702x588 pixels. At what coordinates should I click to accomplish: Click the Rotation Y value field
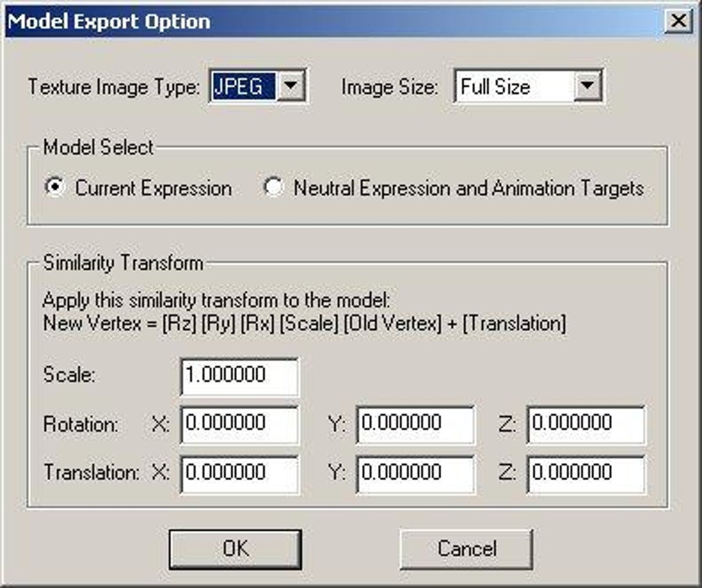click(x=415, y=424)
